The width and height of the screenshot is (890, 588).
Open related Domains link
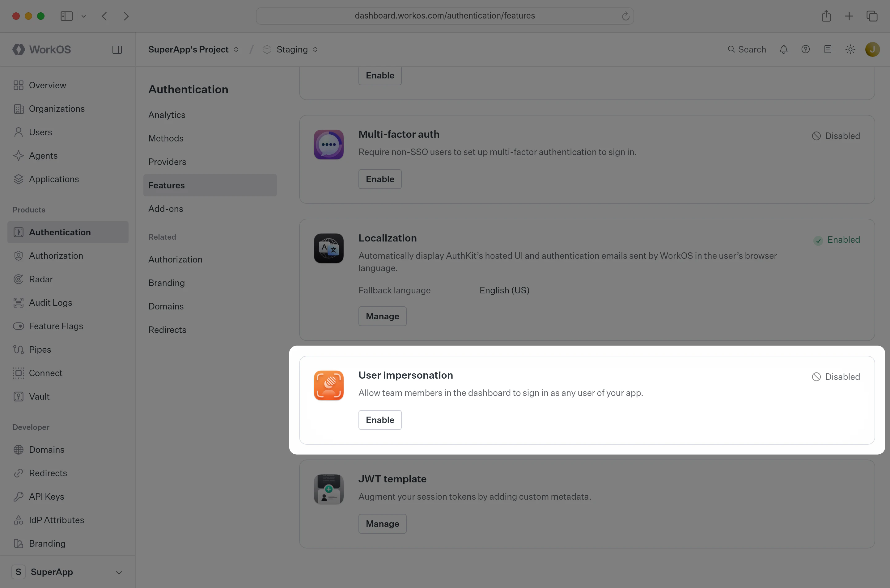tap(210, 306)
